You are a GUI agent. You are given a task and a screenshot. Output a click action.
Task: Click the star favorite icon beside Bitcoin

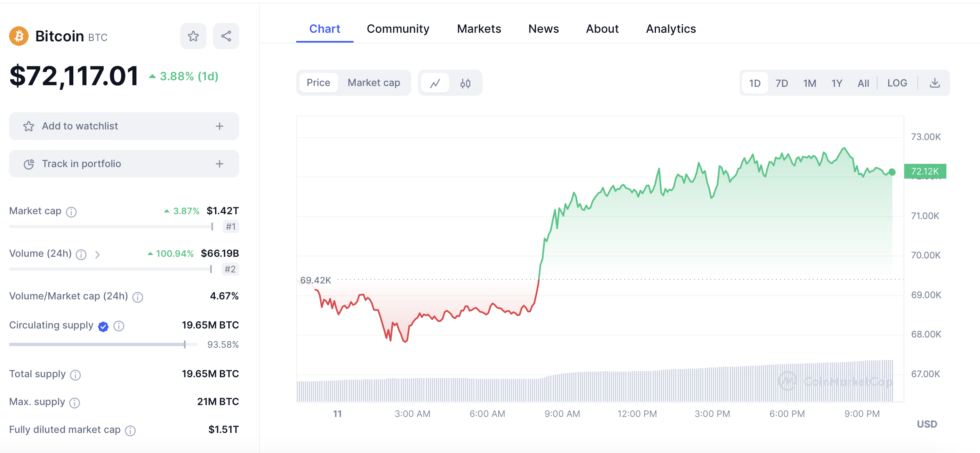tap(193, 36)
